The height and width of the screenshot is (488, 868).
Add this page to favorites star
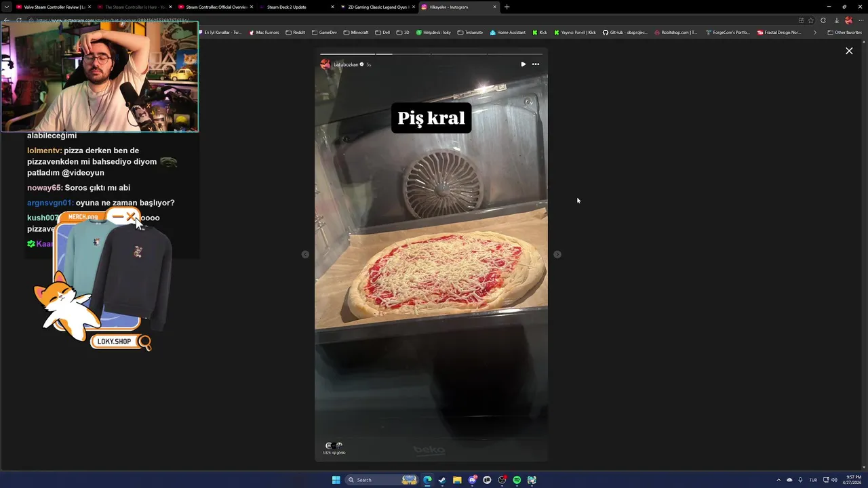[x=811, y=20]
